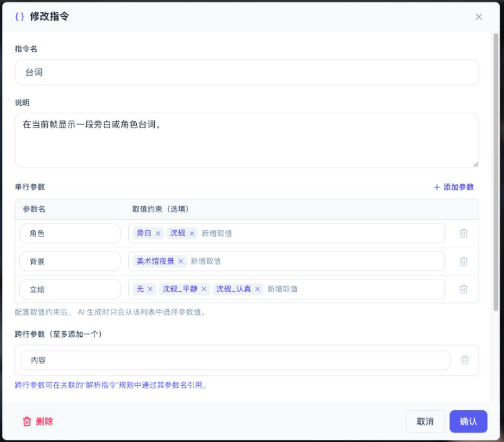Click the braces icon beside 修改指令
The image size is (504, 442).
coord(20,16)
